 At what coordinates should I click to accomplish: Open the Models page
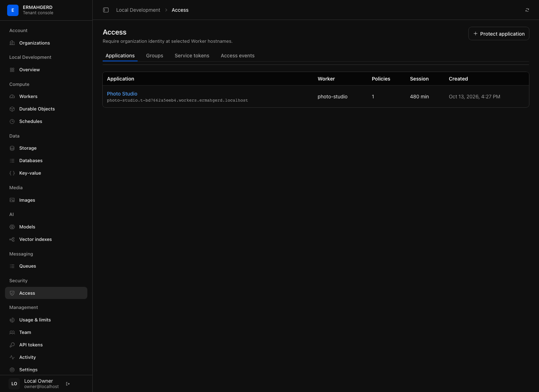pyautogui.click(x=46, y=227)
